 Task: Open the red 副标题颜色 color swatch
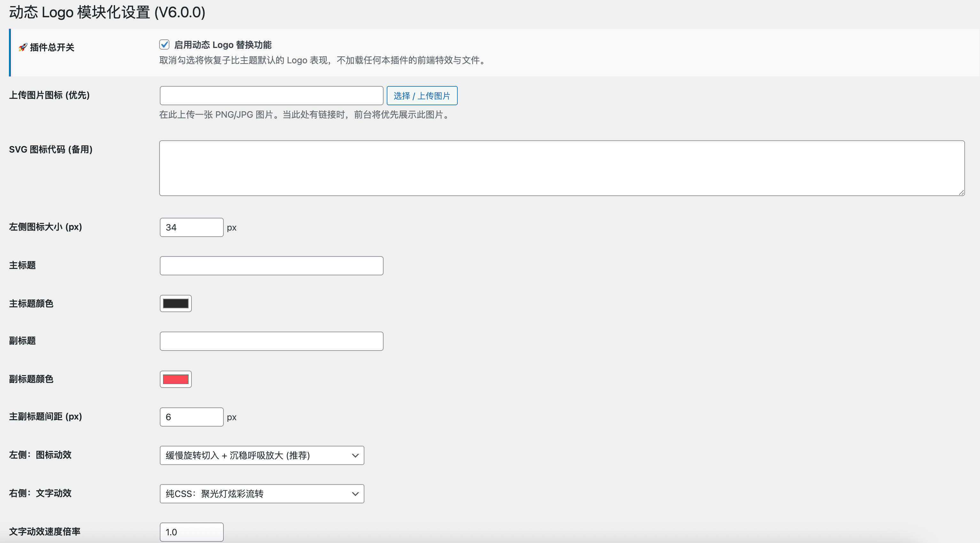tap(175, 379)
